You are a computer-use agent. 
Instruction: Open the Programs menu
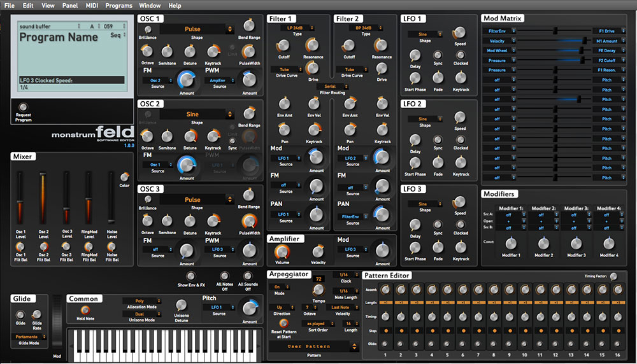[119, 5]
